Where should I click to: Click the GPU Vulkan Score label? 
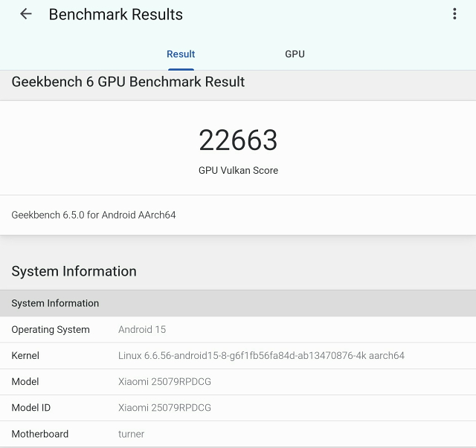238,170
